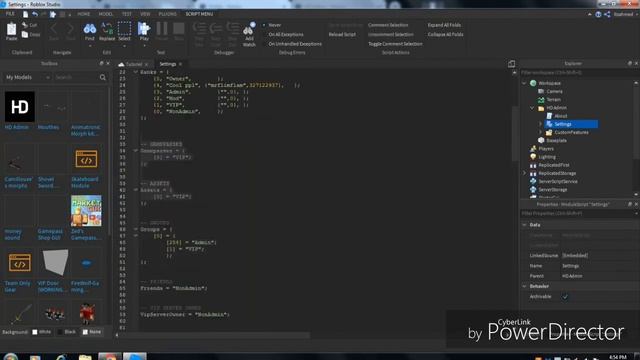
Task: Click the Workspace globe icon in Explorer
Action: (x=533, y=83)
